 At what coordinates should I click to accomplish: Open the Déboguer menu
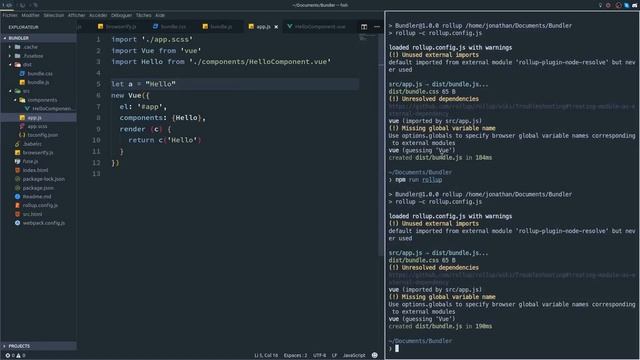pos(122,15)
